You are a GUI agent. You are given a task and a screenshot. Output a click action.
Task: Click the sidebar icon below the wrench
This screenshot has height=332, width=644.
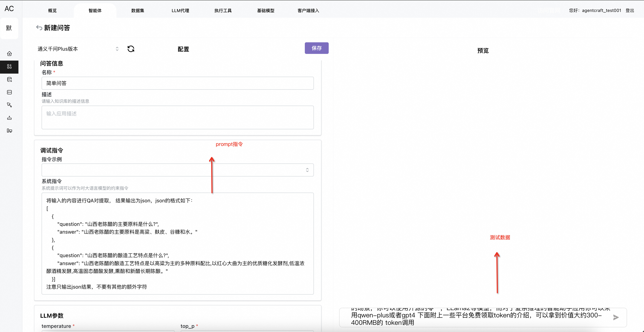[x=9, y=118]
